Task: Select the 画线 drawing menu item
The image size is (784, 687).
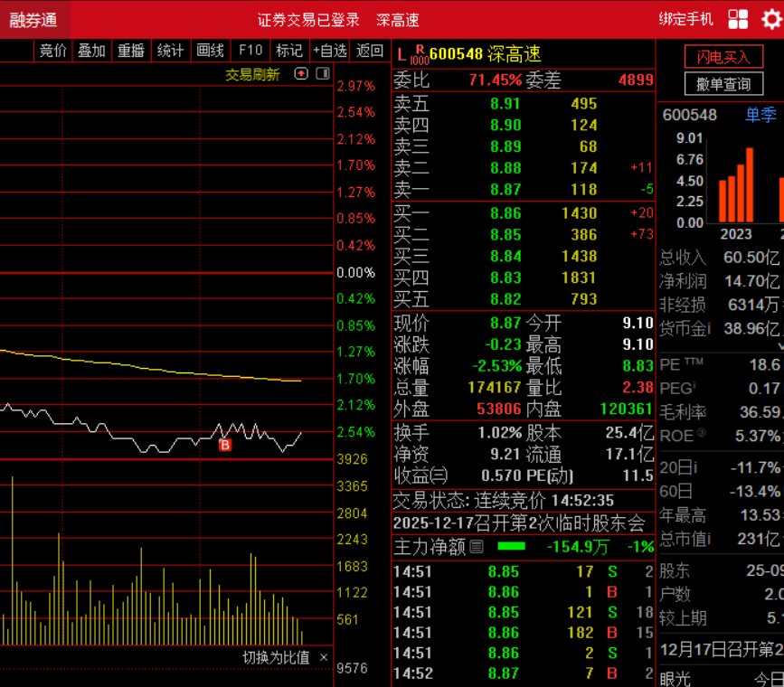Action: pos(210,51)
